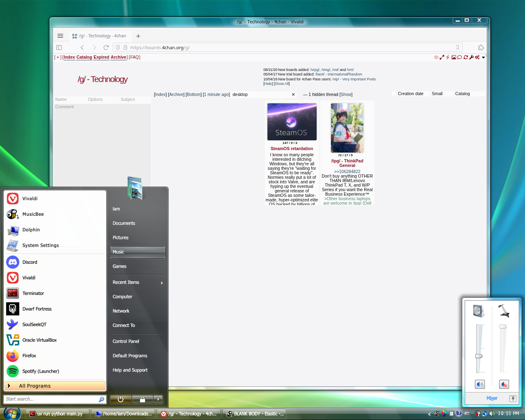
Task: Open the Creation date sort dropdown
Action: coord(413,94)
